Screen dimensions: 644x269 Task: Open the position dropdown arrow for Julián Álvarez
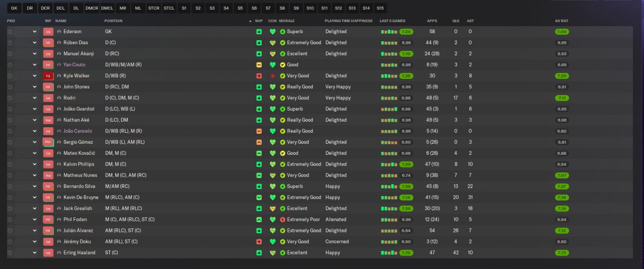(x=35, y=230)
